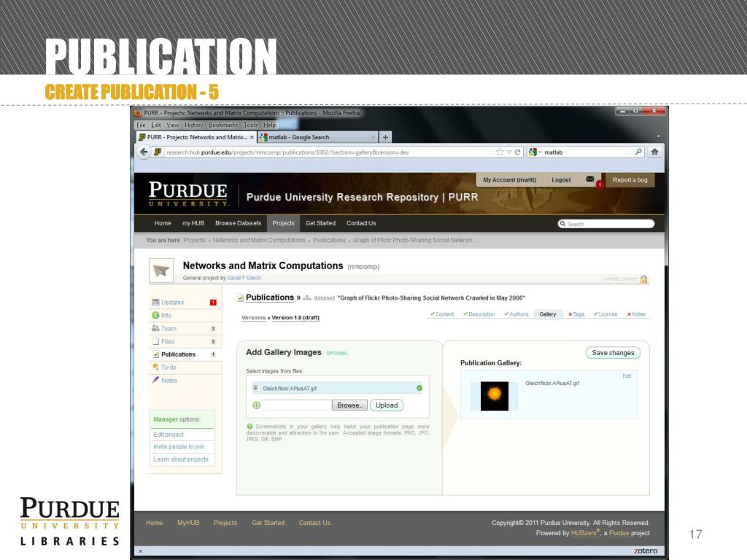Open Projects navigation tab
Screen dimensions: 747x560
coord(284,223)
